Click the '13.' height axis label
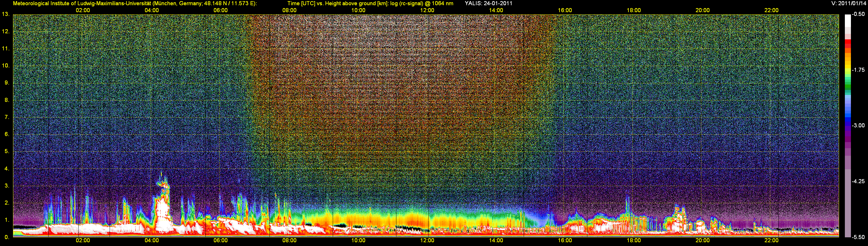 6,14
